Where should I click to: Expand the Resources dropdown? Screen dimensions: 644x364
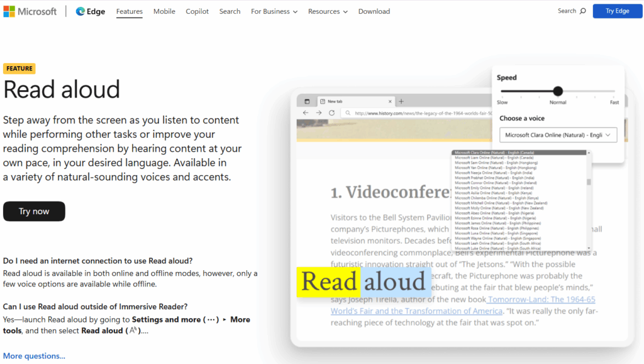pyautogui.click(x=328, y=11)
